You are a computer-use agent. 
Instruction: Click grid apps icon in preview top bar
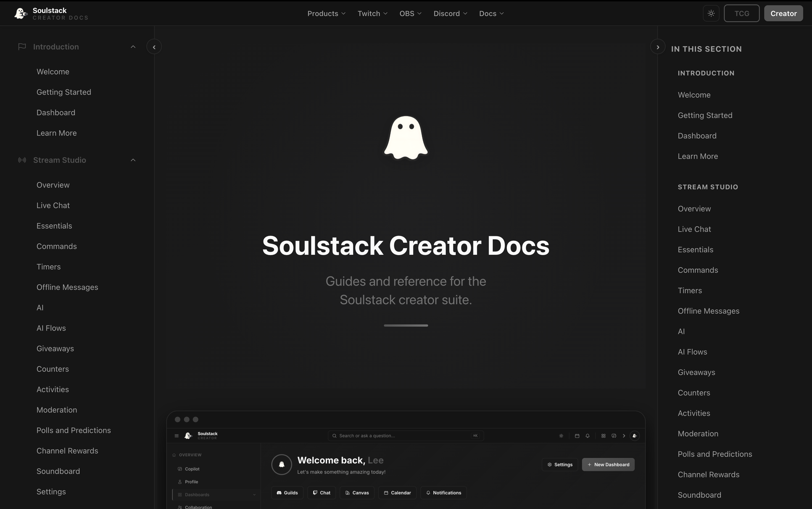[x=603, y=435]
